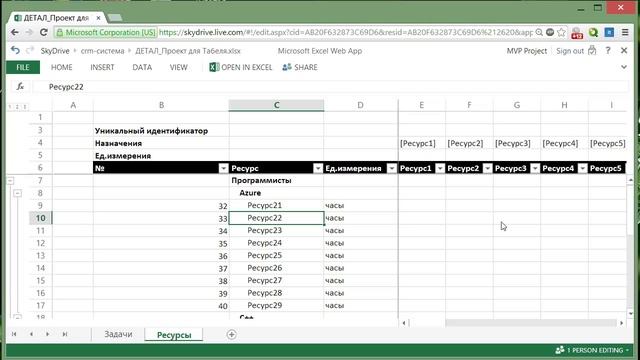Select the cell Ресурс25
Screen dimensions: 640x360
pos(276,256)
